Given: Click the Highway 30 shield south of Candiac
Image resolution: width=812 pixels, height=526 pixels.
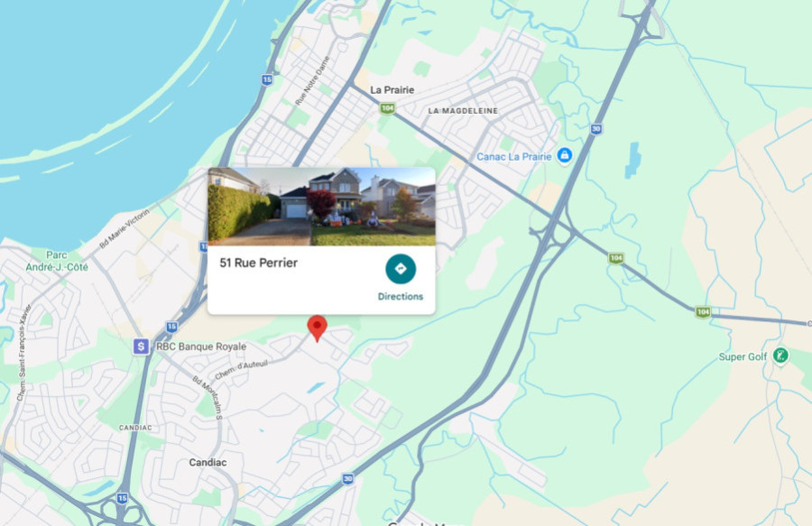Looking at the screenshot, I should tap(348, 479).
